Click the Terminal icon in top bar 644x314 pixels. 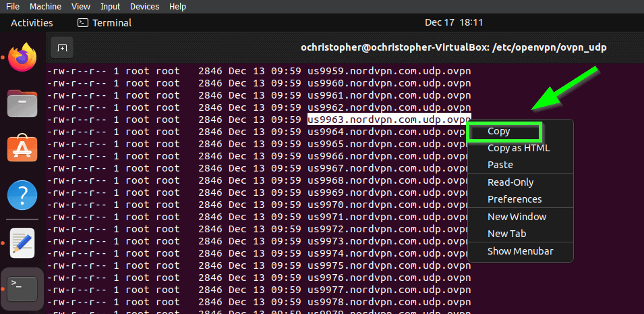(x=83, y=23)
